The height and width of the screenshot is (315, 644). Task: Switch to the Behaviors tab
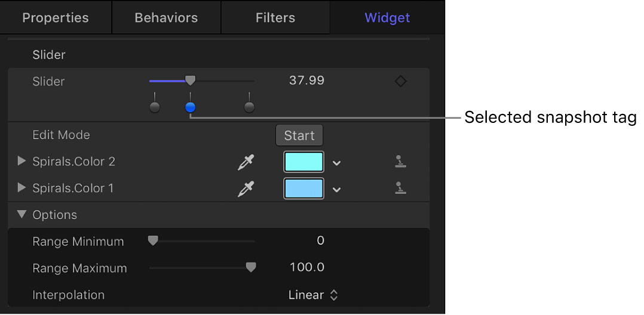166,18
